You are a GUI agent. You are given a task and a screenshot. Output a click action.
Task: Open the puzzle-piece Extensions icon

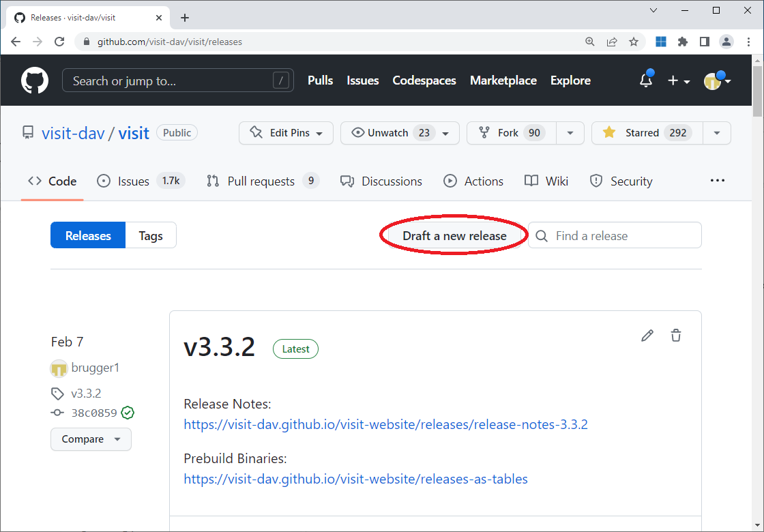tap(683, 42)
